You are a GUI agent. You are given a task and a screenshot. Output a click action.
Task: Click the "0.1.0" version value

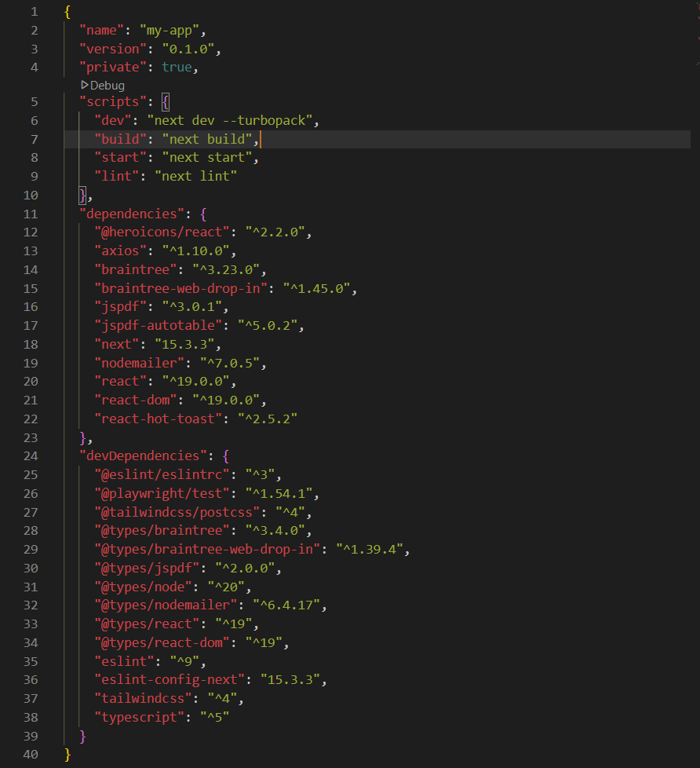[x=188, y=49]
